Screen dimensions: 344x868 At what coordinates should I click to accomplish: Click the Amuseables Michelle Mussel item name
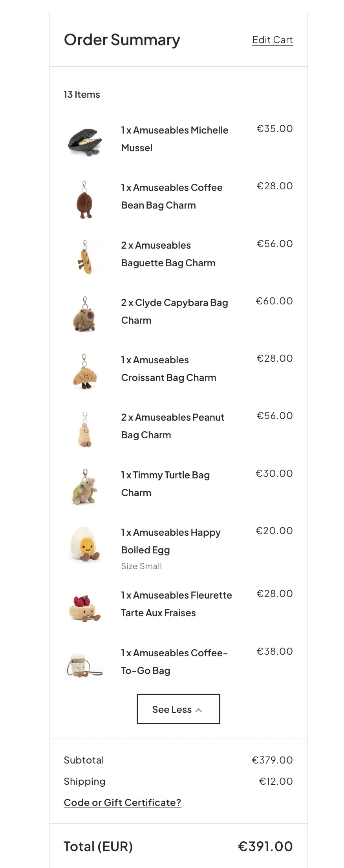pos(174,139)
